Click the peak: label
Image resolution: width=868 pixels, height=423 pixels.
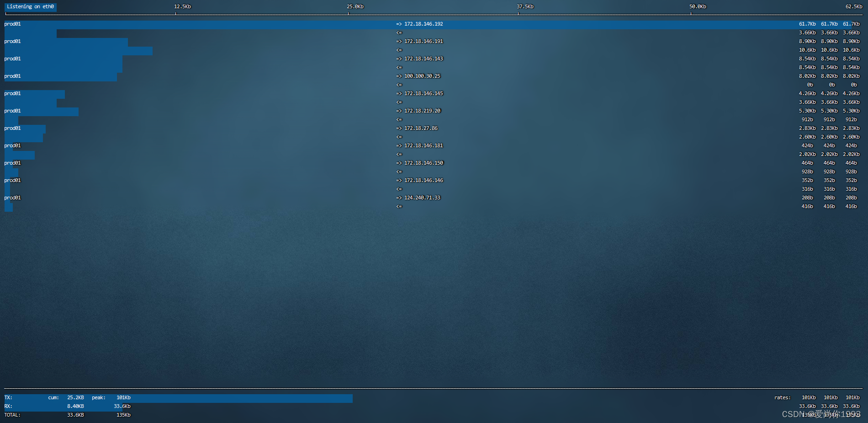(99, 397)
